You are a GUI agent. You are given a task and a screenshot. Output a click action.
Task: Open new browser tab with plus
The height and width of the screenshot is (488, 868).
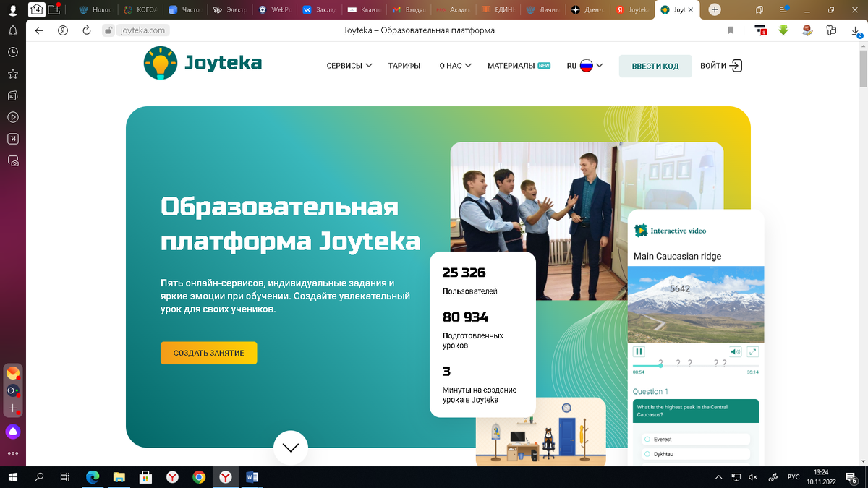715,9
